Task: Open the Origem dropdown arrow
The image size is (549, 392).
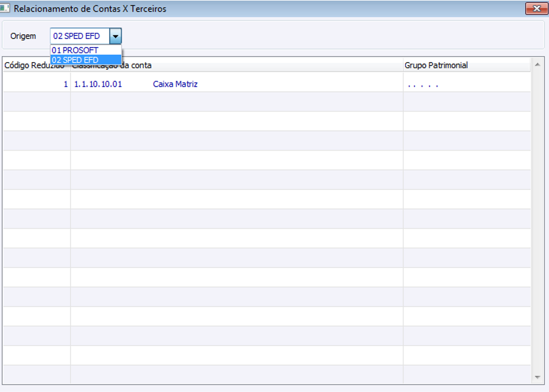Action: pos(116,36)
